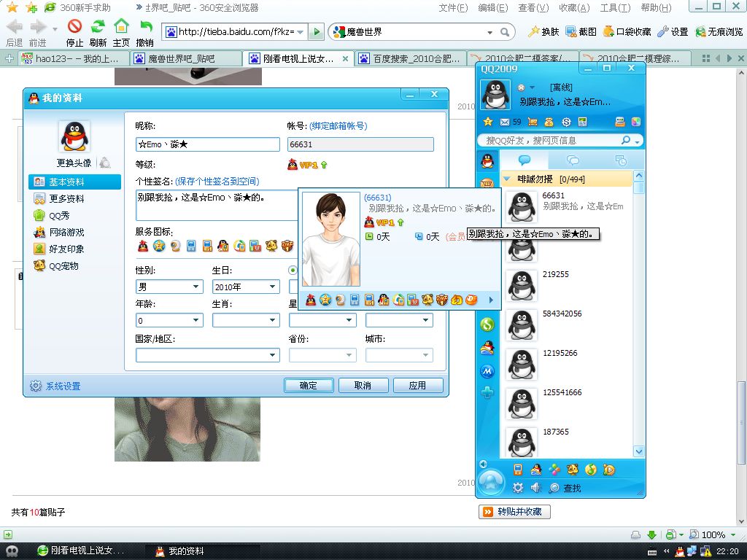Open 口袋收藏 pocket favorites
The image size is (747, 560).
(x=627, y=32)
